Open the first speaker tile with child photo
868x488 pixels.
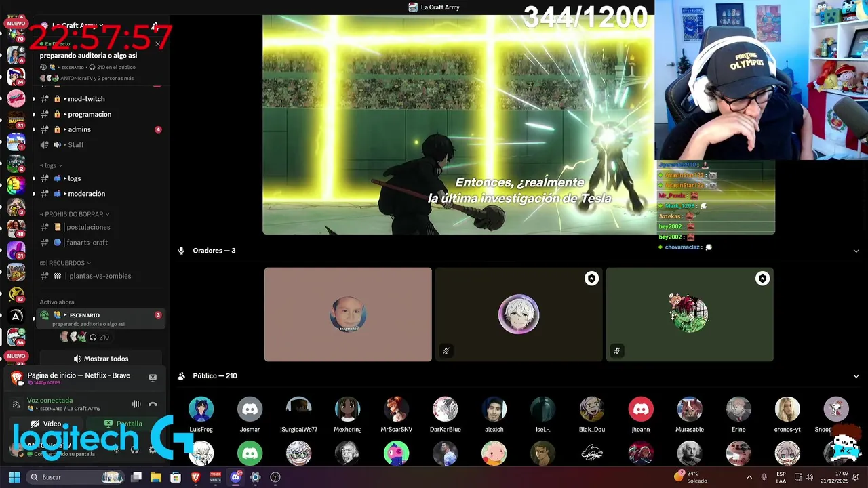click(348, 314)
